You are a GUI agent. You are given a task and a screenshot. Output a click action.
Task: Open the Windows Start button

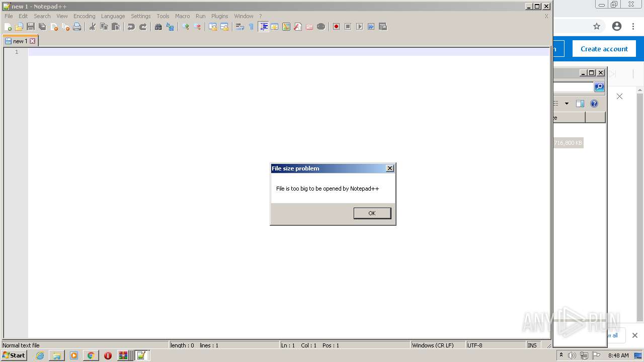(x=14, y=355)
